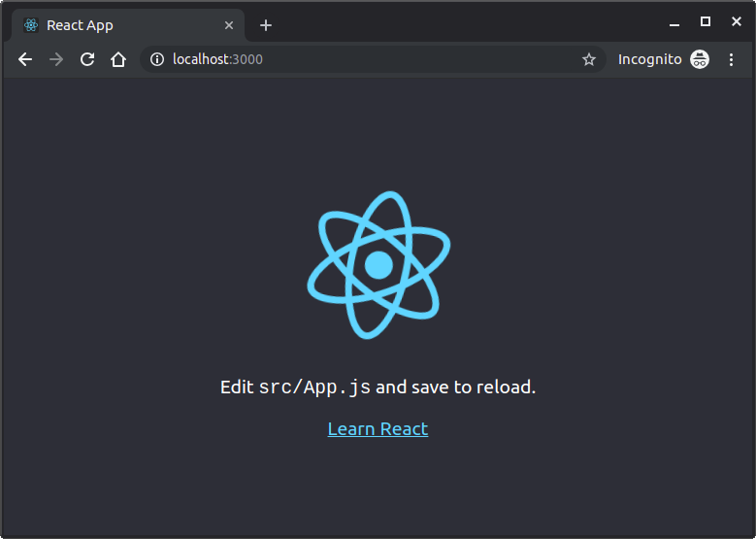
Task: Open a new tab with the plus button
Action: [266, 25]
